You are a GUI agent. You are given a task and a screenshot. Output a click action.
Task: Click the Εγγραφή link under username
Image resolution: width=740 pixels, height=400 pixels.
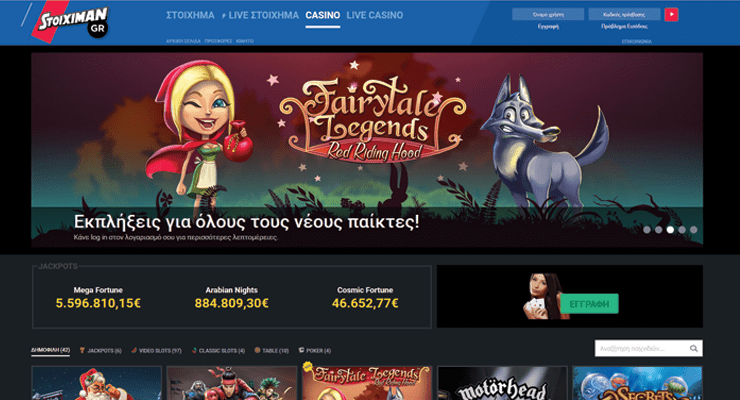(548, 26)
